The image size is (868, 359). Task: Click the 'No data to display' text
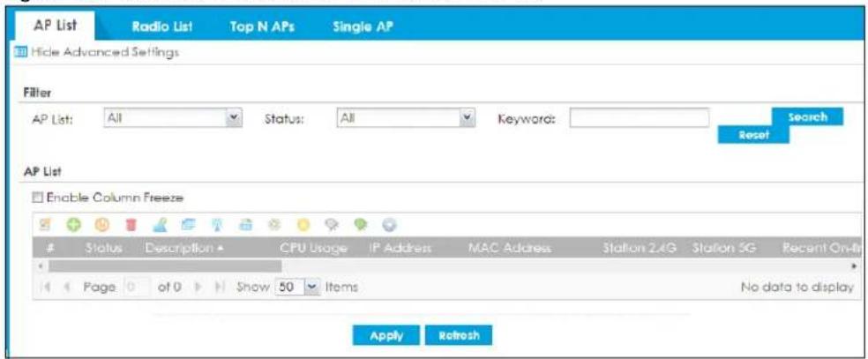(797, 287)
